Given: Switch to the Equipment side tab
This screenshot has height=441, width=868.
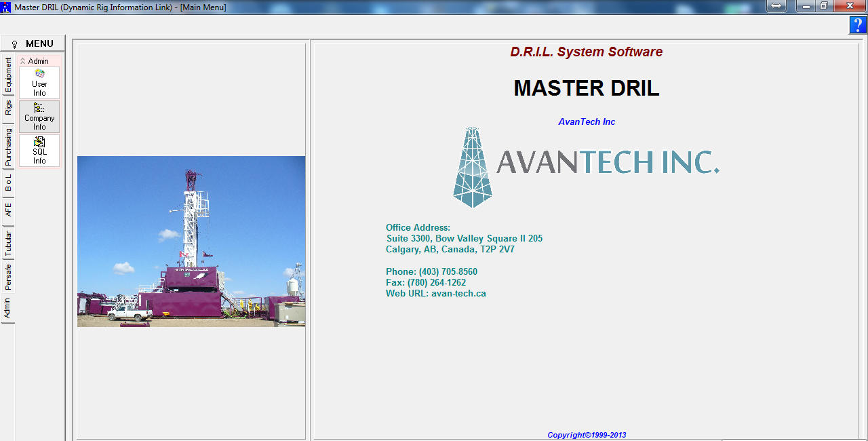Looking at the screenshot, I should [x=8, y=75].
